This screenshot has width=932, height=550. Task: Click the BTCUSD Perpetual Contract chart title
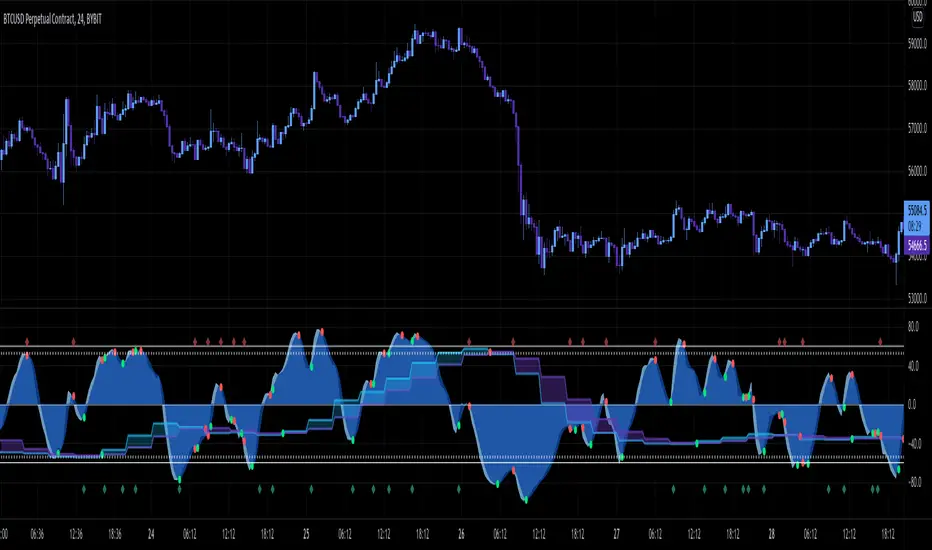[x=52, y=20]
